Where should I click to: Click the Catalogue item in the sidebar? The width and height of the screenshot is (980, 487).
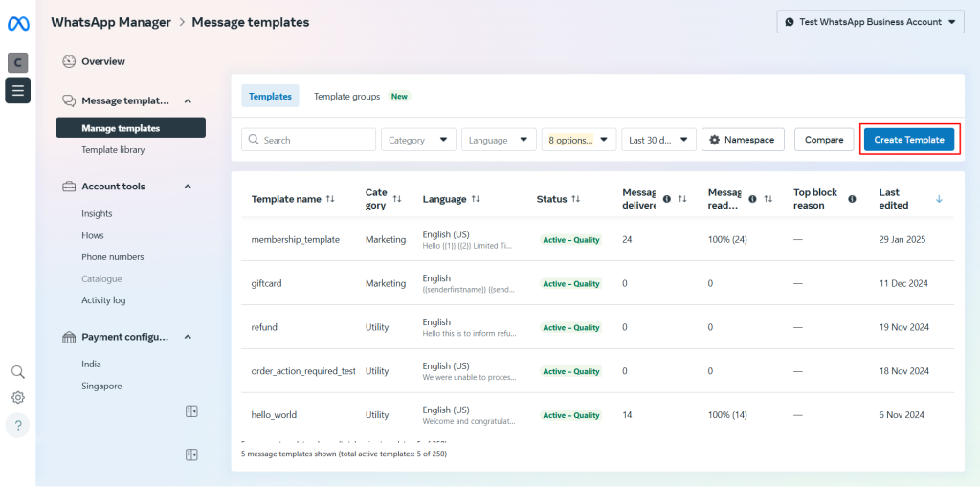pos(101,278)
